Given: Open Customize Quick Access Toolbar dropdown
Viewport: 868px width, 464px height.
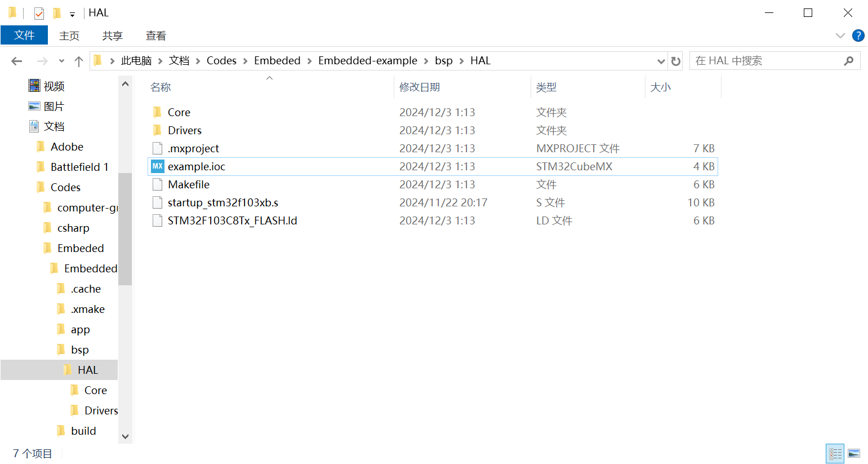Looking at the screenshot, I should tap(72, 14).
